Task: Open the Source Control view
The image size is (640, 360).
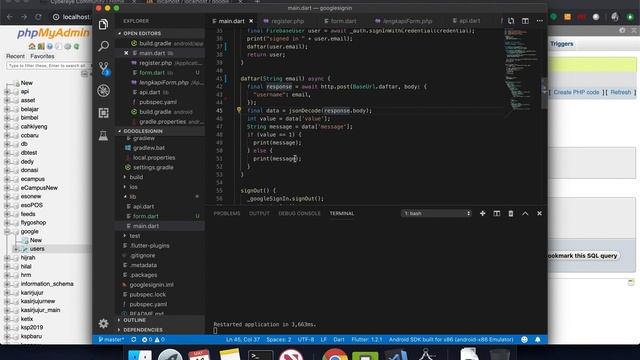Action: tap(104, 68)
